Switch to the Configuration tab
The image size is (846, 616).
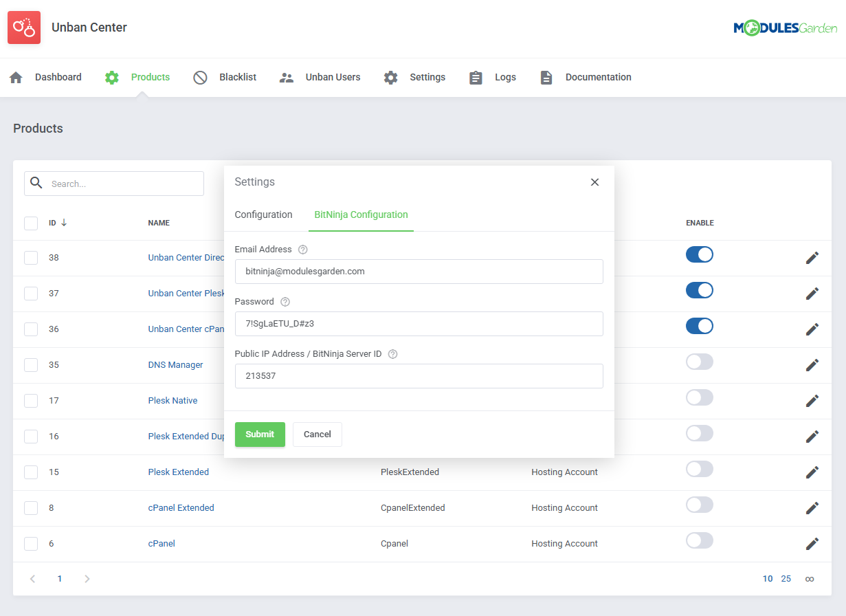(x=263, y=214)
